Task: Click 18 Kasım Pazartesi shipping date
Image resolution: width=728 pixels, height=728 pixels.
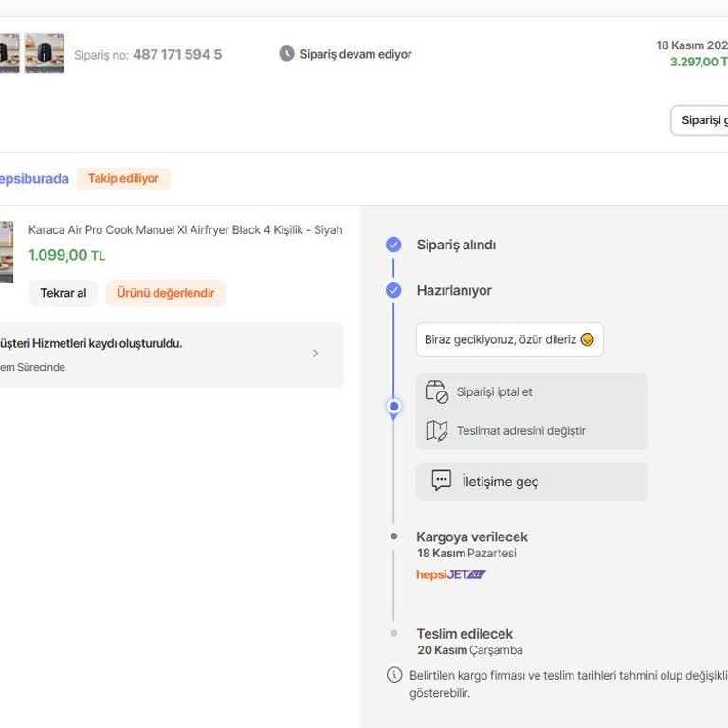Action: point(466,553)
